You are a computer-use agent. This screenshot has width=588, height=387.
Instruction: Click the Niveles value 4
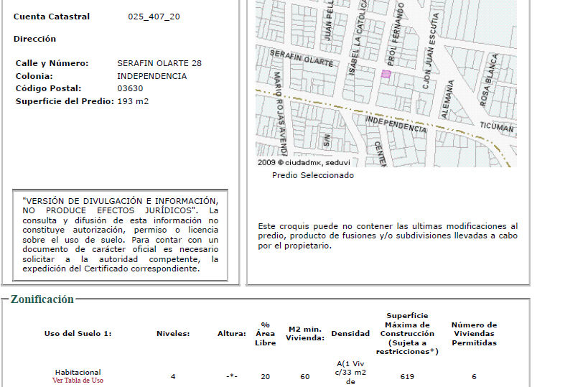(x=173, y=376)
